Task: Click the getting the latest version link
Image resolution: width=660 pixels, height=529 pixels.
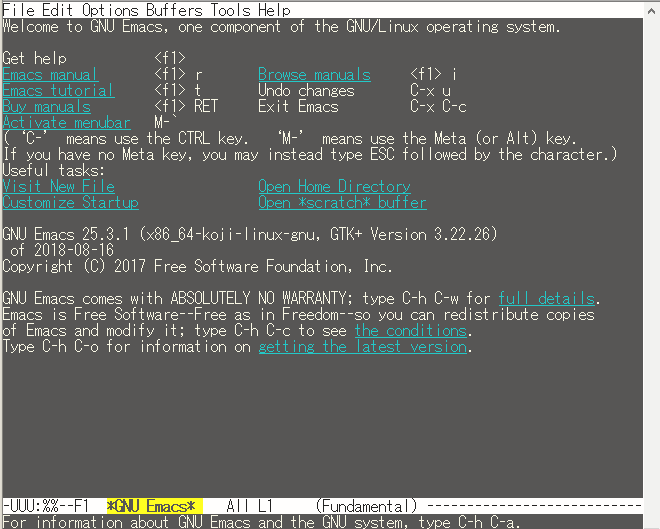Action: pyautogui.click(x=363, y=346)
